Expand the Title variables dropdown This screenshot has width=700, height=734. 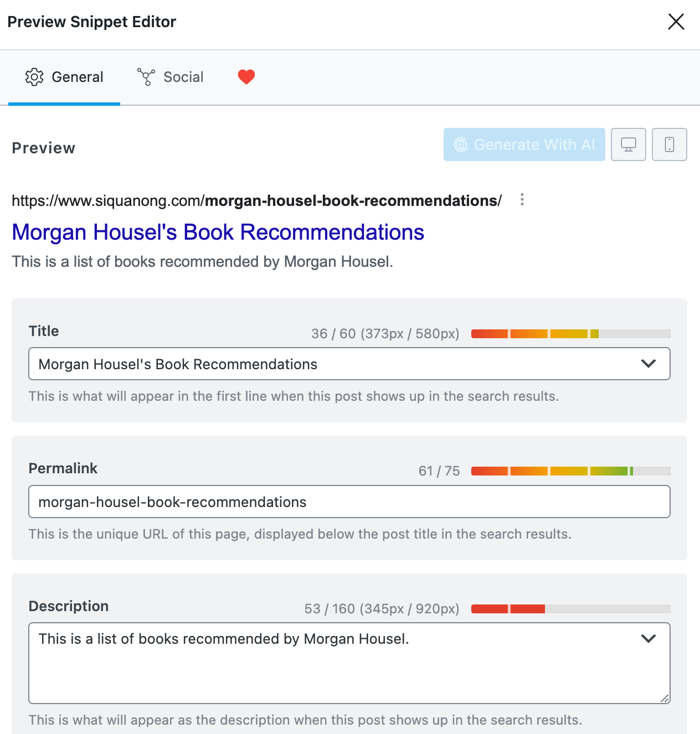(x=648, y=364)
